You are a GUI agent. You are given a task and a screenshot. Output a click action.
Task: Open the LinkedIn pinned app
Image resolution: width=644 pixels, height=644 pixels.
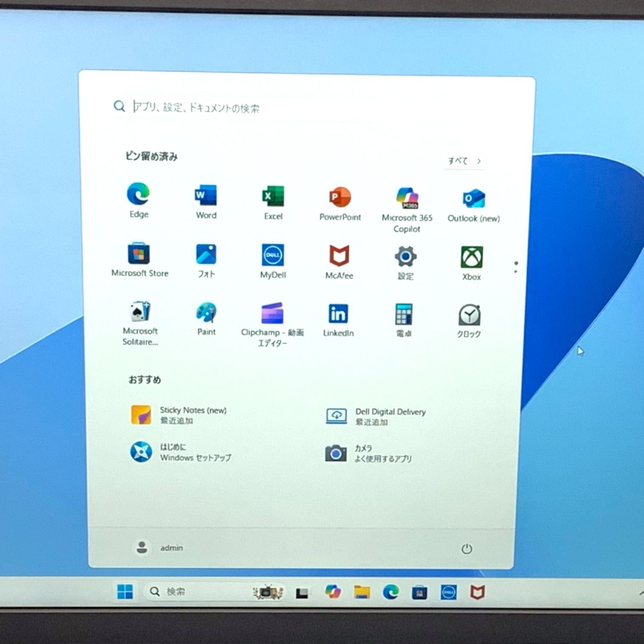(x=338, y=320)
